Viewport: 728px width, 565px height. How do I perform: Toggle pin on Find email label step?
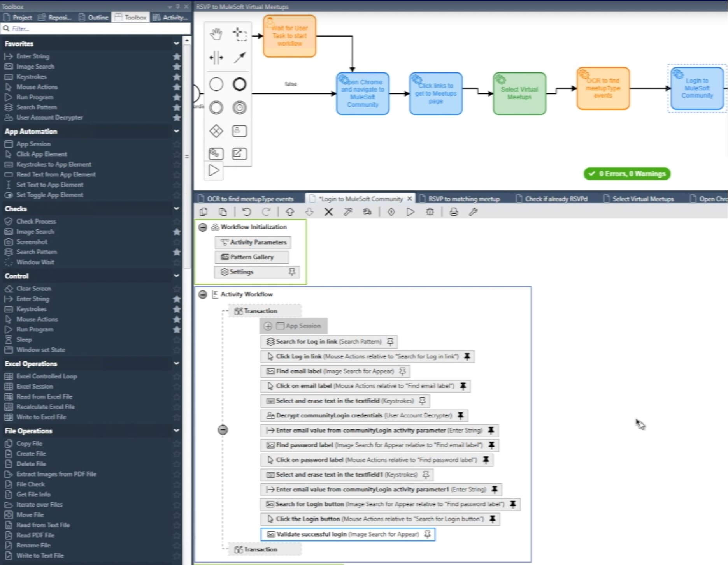[x=403, y=371]
